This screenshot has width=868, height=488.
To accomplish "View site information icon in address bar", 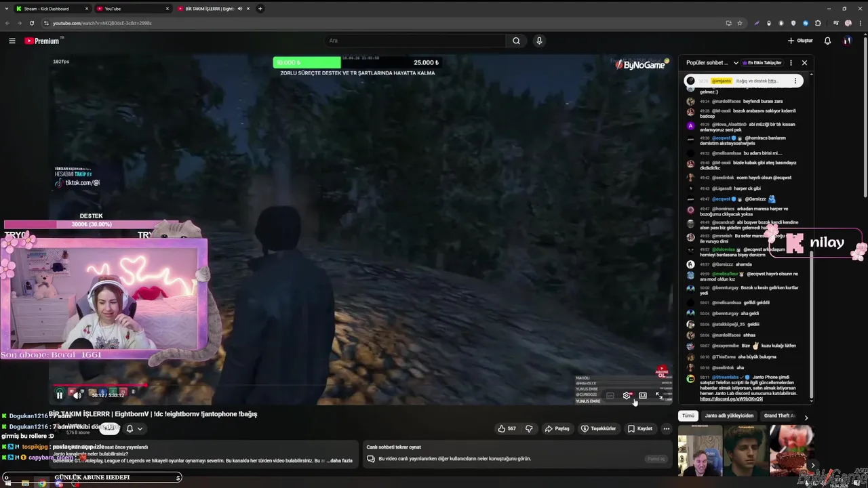I will pos(46,23).
